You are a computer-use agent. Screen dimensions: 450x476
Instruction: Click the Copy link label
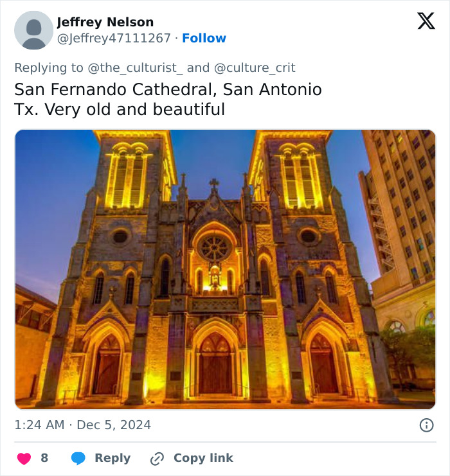point(203,458)
